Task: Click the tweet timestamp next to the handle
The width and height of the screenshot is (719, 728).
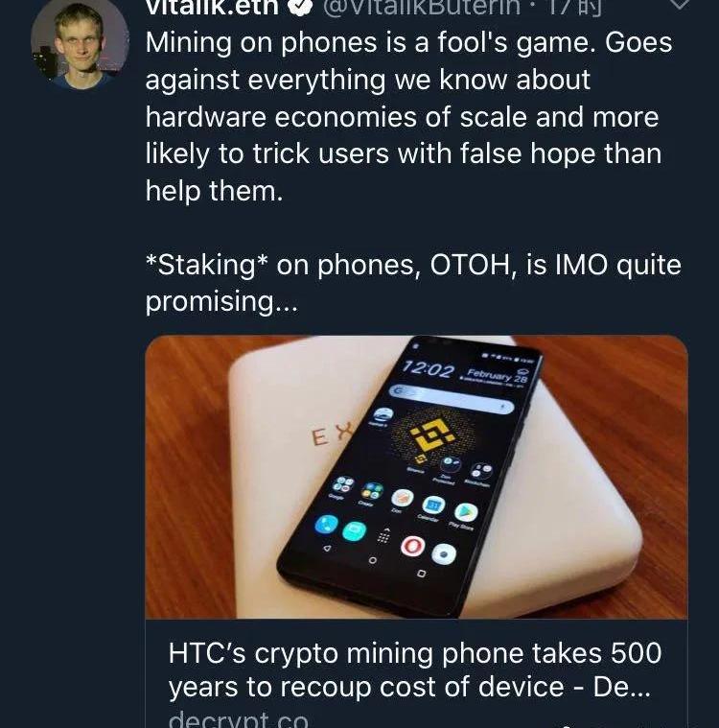Action: point(575,7)
